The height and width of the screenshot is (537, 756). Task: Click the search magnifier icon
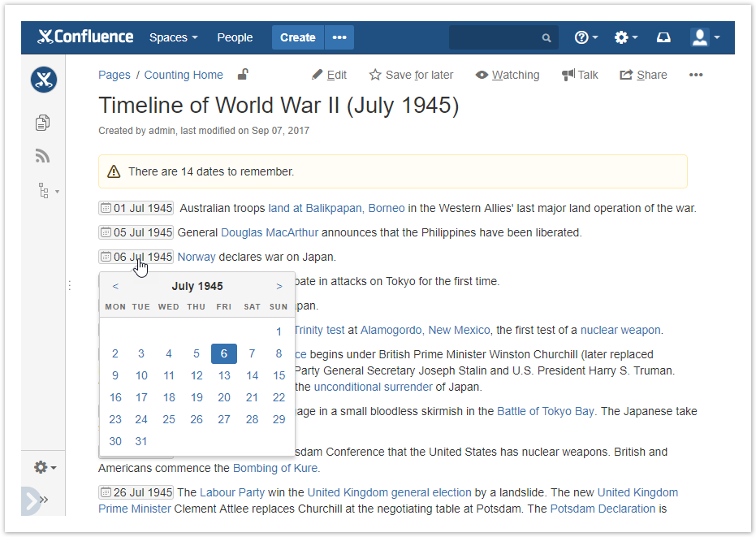pyautogui.click(x=546, y=37)
